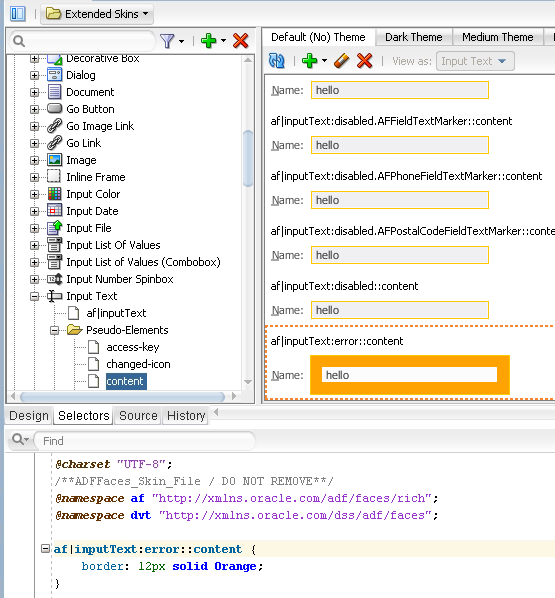Click the red X delete icon in preview toolbar
555x598 pixels.
pos(364,61)
